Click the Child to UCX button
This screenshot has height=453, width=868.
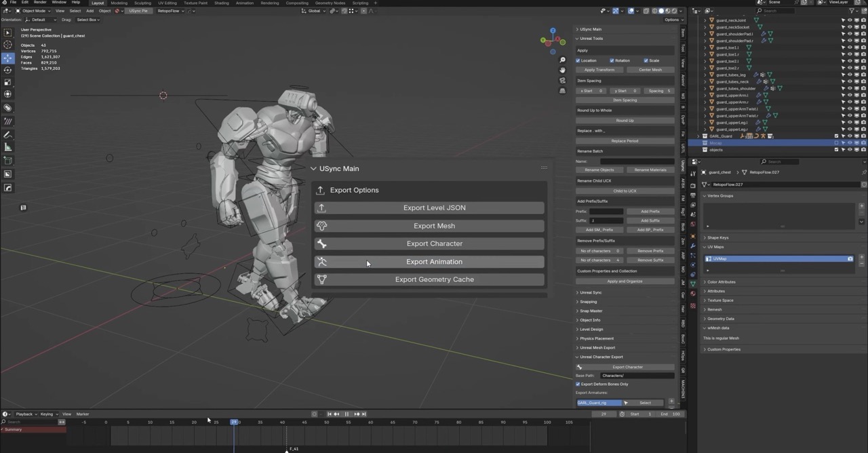coord(625,191)
